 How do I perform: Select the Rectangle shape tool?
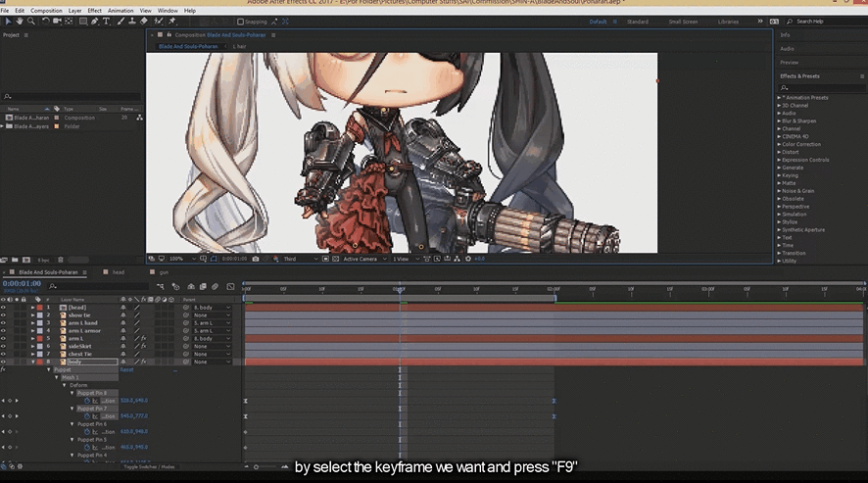(83, 21)
